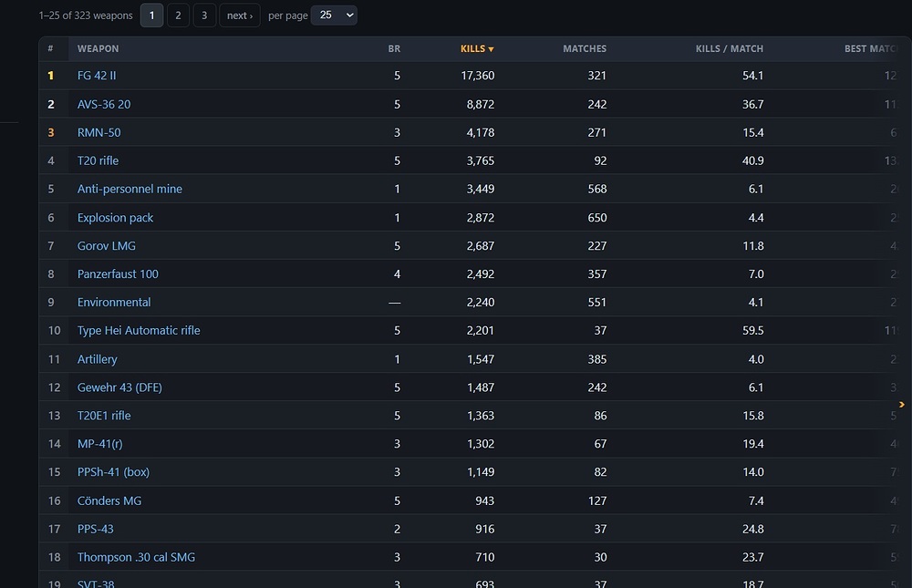
Task: Open the Thompson .30 cal SMG link
Action: 136,557
